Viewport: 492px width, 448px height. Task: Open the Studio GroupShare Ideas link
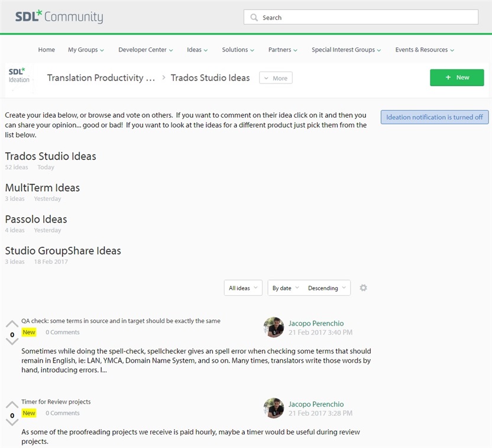63,250
